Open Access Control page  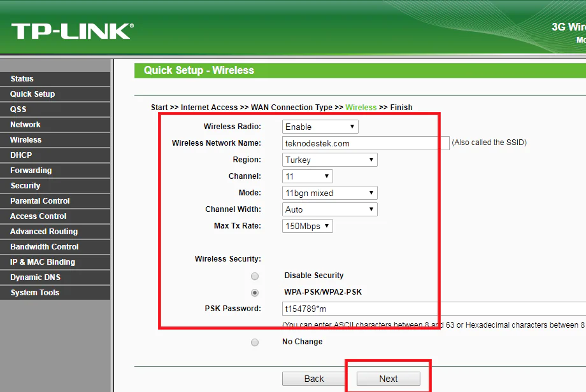(55, 216)
